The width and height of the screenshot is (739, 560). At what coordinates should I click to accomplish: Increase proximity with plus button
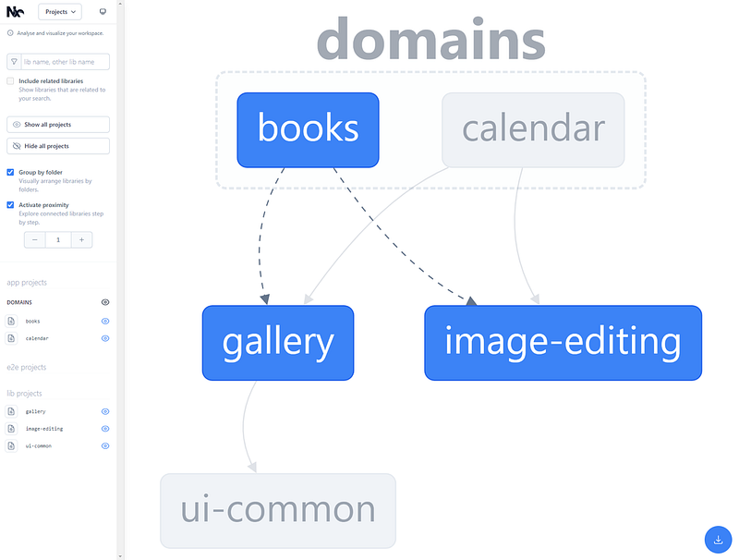tap(81, 240)
